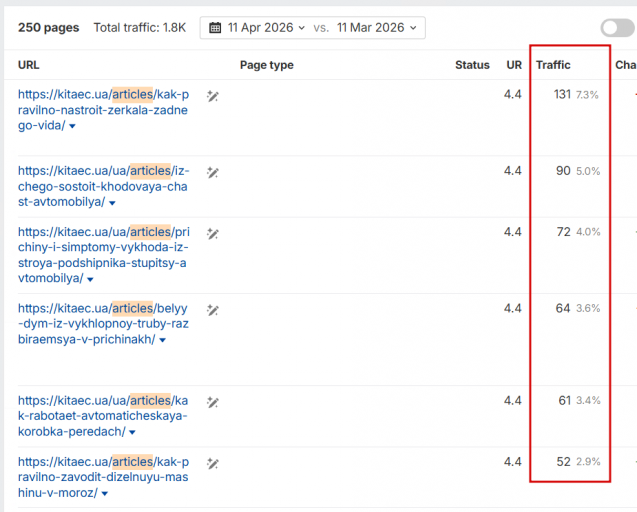This screenshot has height=512, width=637.
Task: Click the Page type column header
Action: (266, 65)
